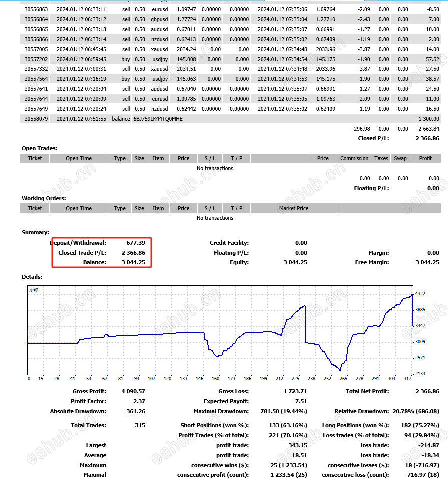
Task: Click Total Net Profit value
Action: pyautogui.click(x=427, y=392)
